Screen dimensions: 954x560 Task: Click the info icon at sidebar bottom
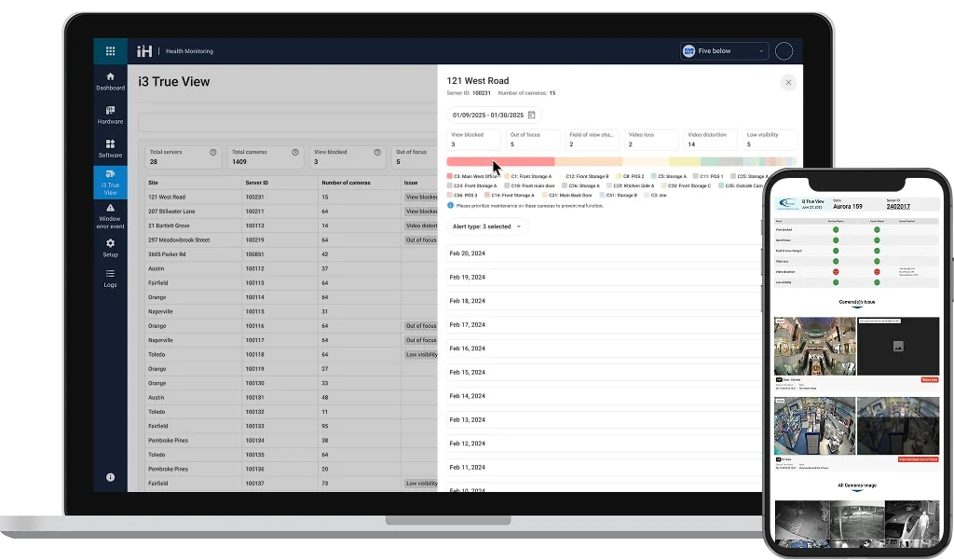point(110,477)
